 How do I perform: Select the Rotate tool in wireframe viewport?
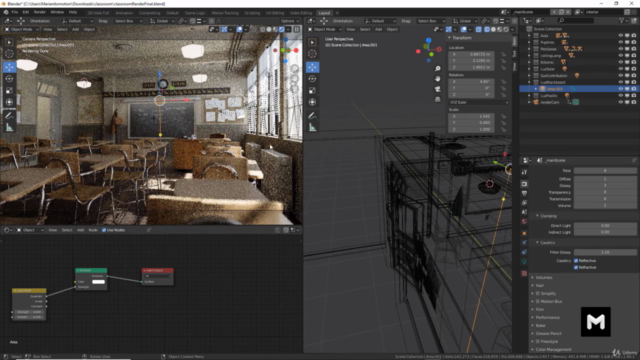pyautogui.click(x=313, y=78)
